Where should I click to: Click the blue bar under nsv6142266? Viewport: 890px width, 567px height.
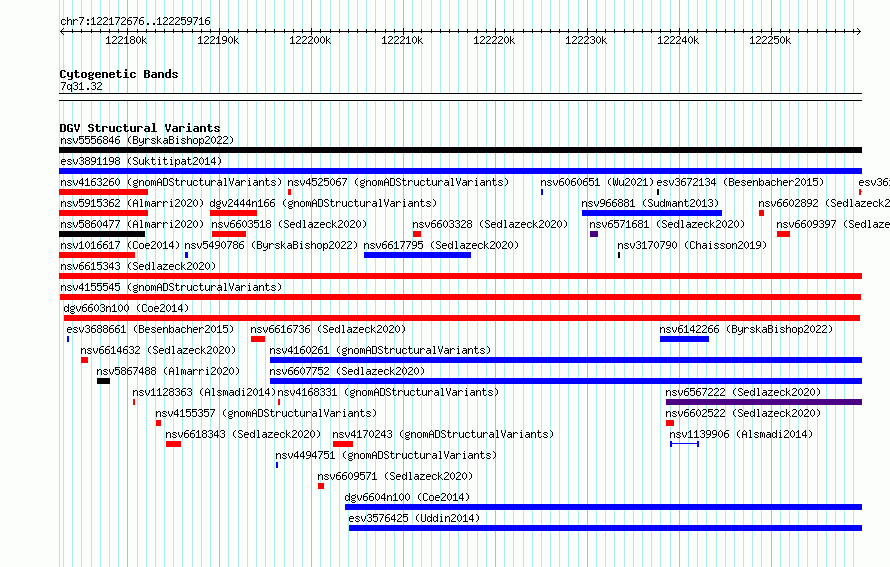tap(685, 339)
